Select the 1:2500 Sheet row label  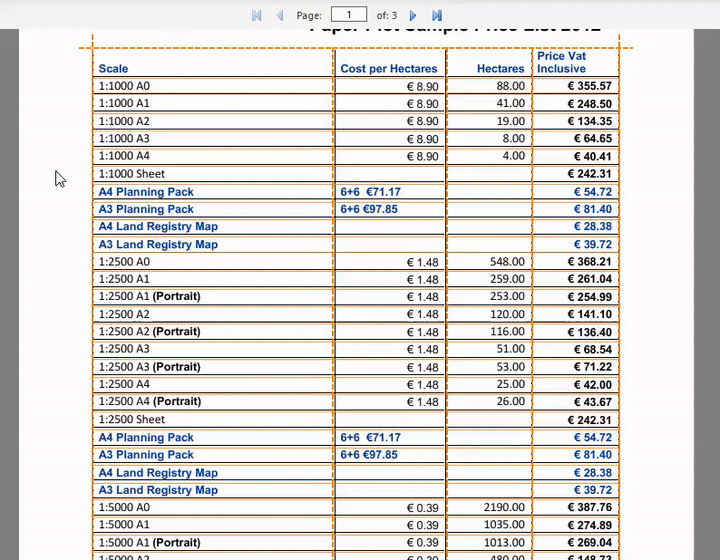coord(131,420)
